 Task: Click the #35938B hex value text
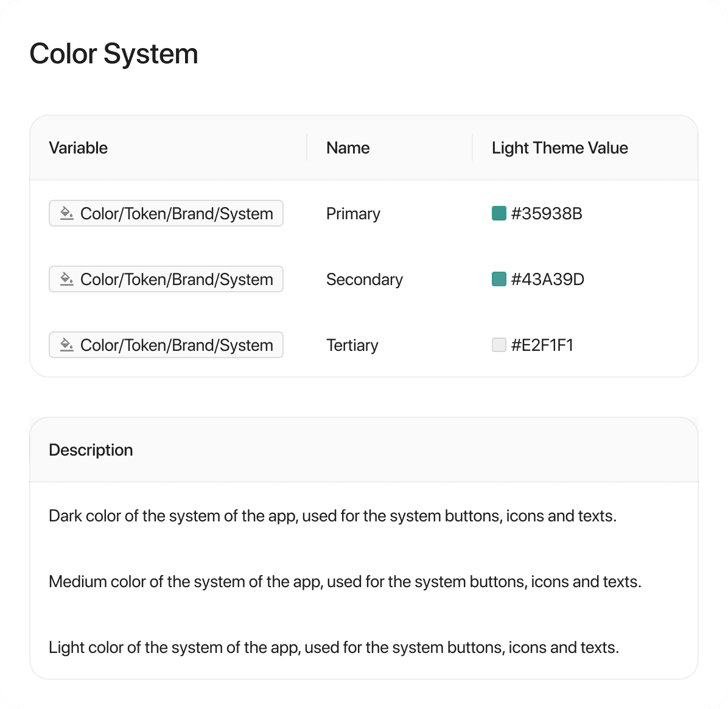[547, 213]
